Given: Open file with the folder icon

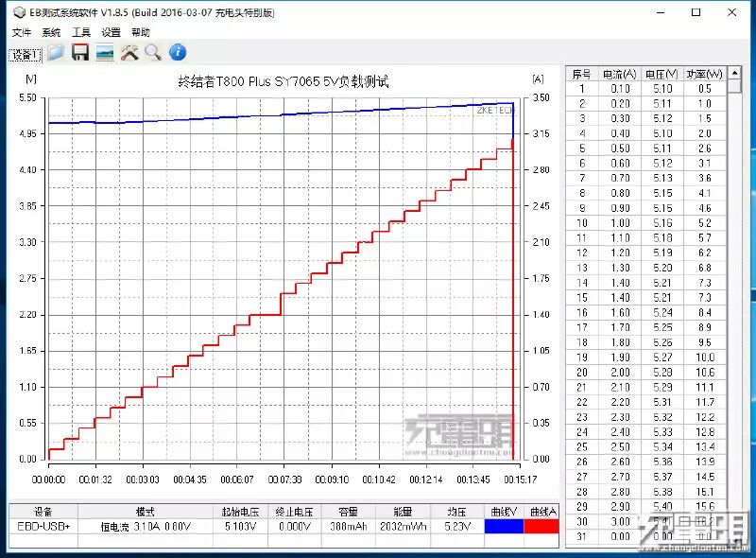Looking at the screenshot, I should 56,52.
